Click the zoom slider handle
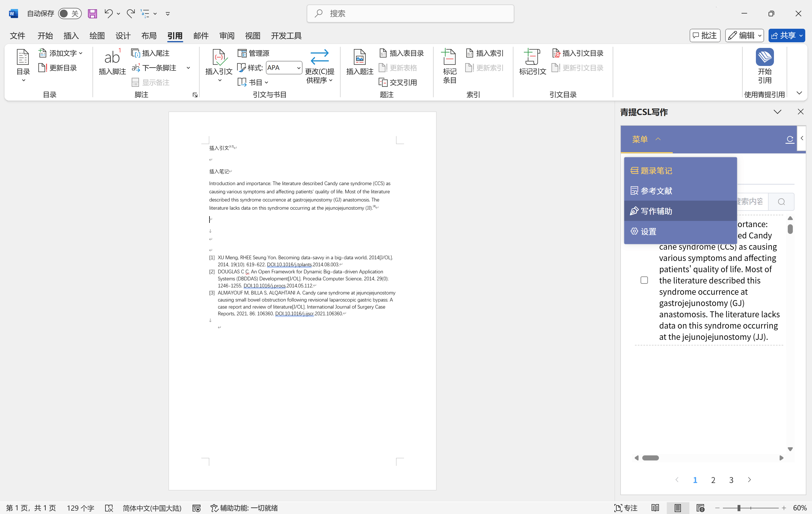 (x=738, y=508)
